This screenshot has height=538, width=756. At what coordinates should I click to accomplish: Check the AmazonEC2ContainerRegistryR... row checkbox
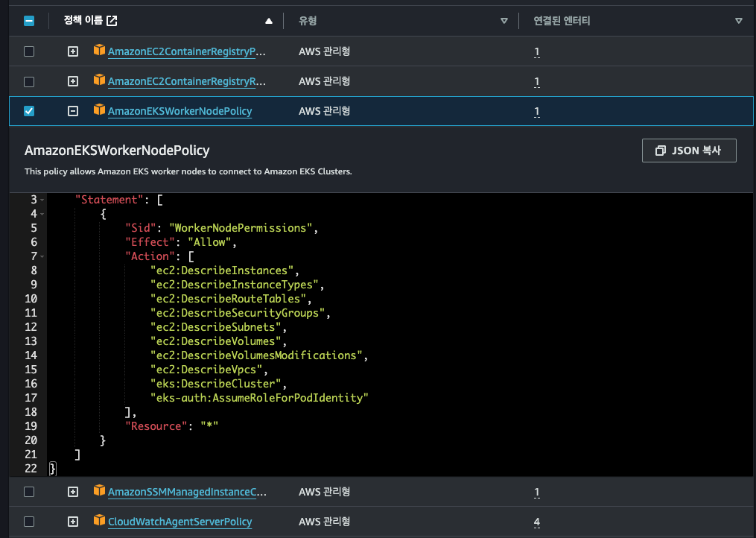click(x=29, y=81)
